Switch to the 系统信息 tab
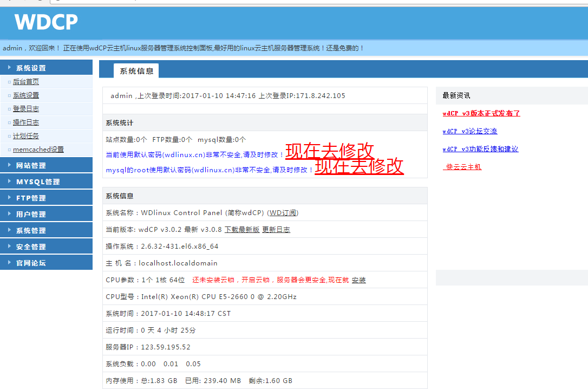Screen dimensions: 588x389 point(135,69)
